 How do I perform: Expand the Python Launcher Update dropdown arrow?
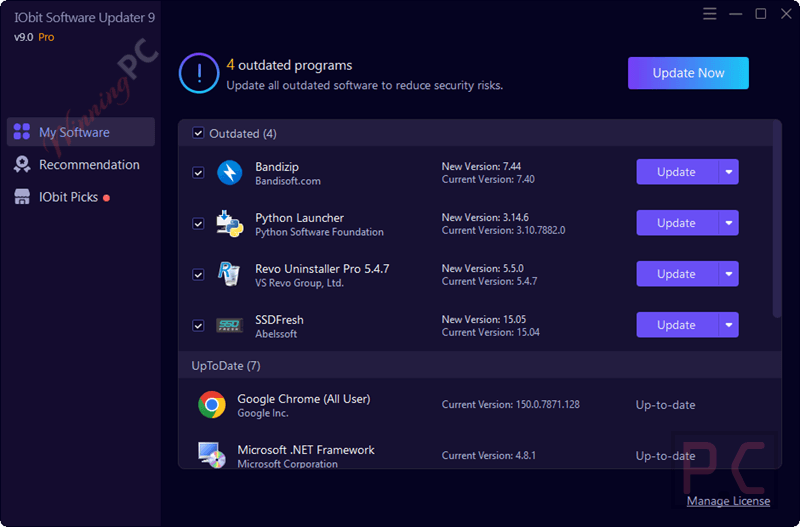(x=729, y=223)
